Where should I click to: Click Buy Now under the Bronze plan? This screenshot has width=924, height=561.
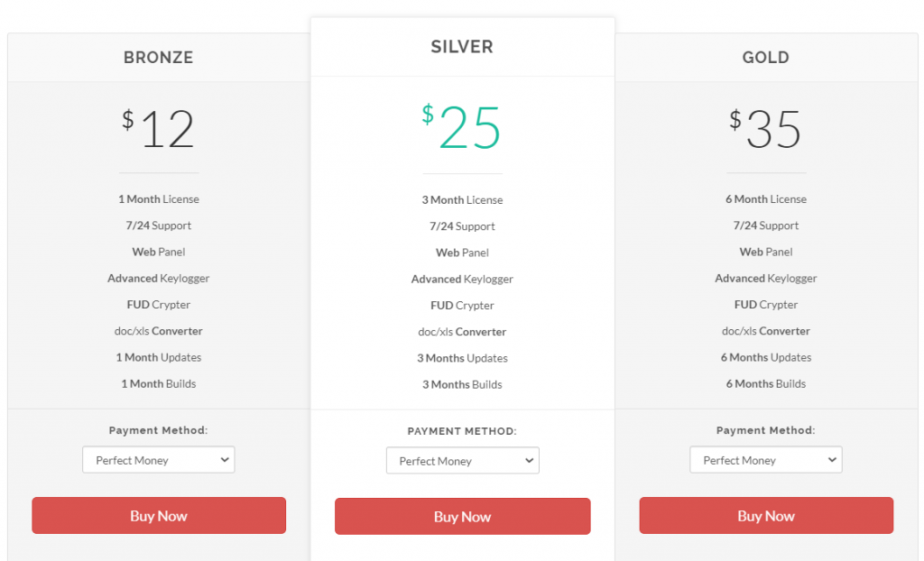[x=159, y=516]
